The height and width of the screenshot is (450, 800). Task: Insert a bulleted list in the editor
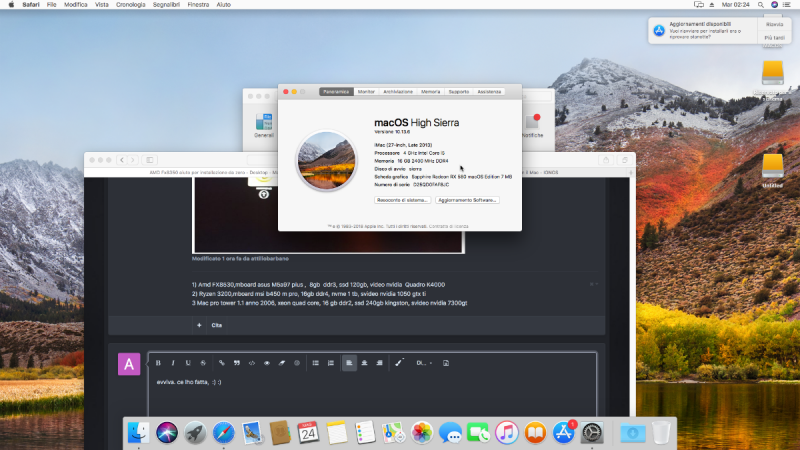click(316, 362)
